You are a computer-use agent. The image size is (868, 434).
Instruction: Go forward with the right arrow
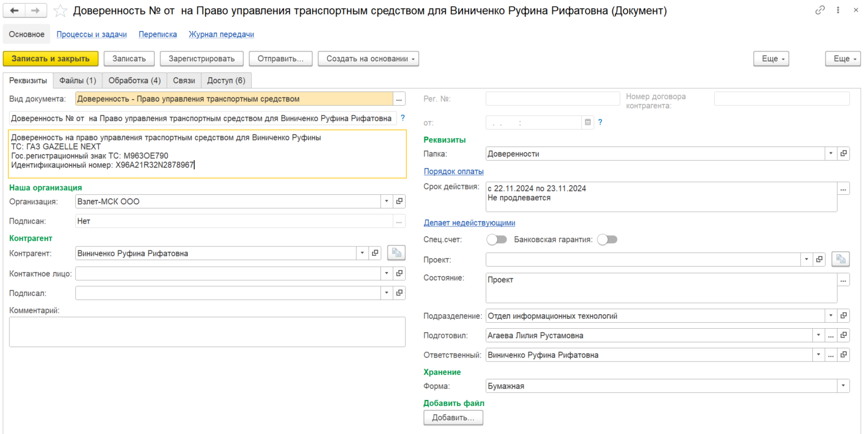pyautogui.click(x=35, y=11)
